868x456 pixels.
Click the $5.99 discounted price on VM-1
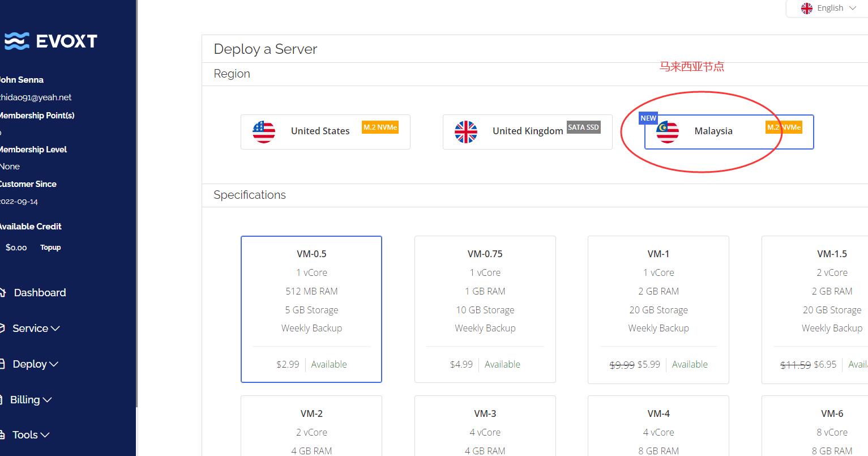click(x=649, y=364)
